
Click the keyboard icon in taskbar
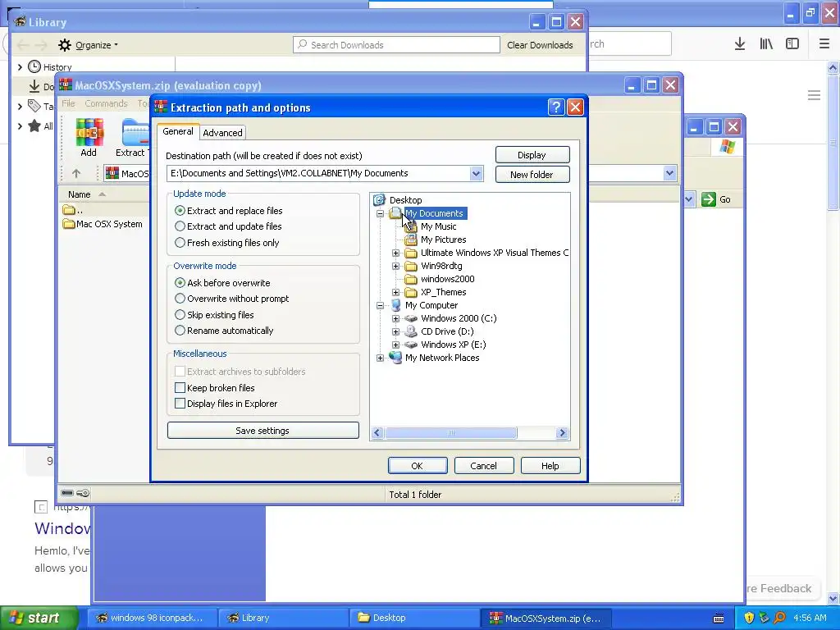coord(719,619)
